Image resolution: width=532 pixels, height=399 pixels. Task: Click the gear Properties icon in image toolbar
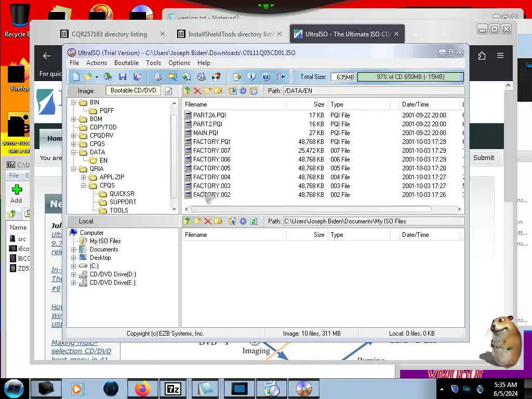(243, 91)
